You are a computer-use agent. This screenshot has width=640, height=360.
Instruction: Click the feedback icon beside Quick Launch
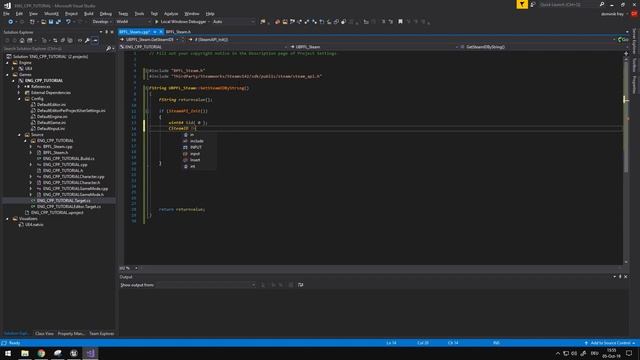coord(533,4)
